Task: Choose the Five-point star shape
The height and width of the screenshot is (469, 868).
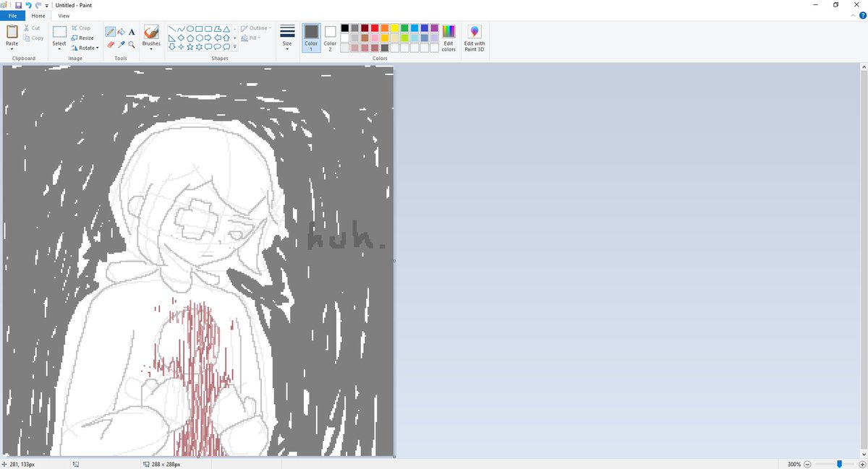Action: [x=190, y=47]
